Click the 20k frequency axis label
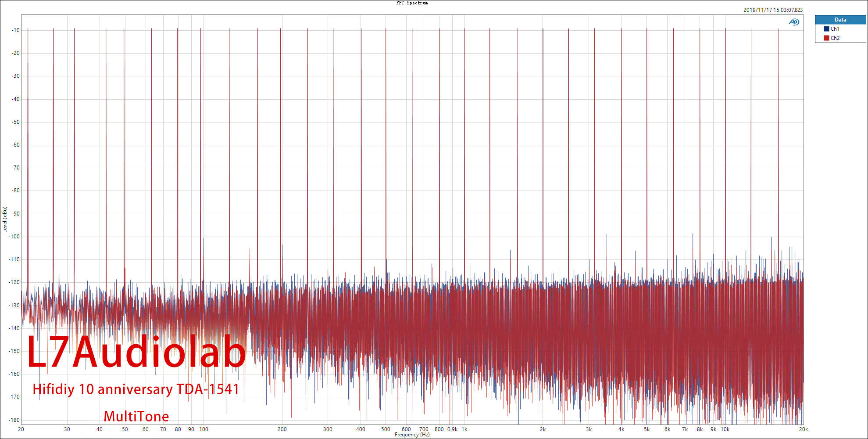The image size is (868, 439). 803,429
